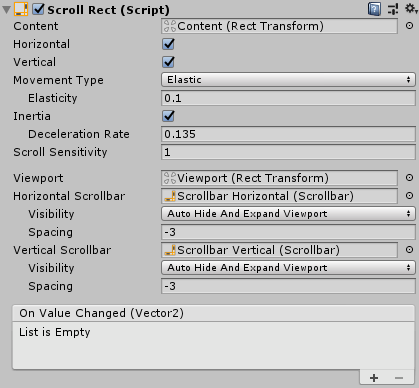Disable the Scroll Rect component checkbox

point(38,9)
